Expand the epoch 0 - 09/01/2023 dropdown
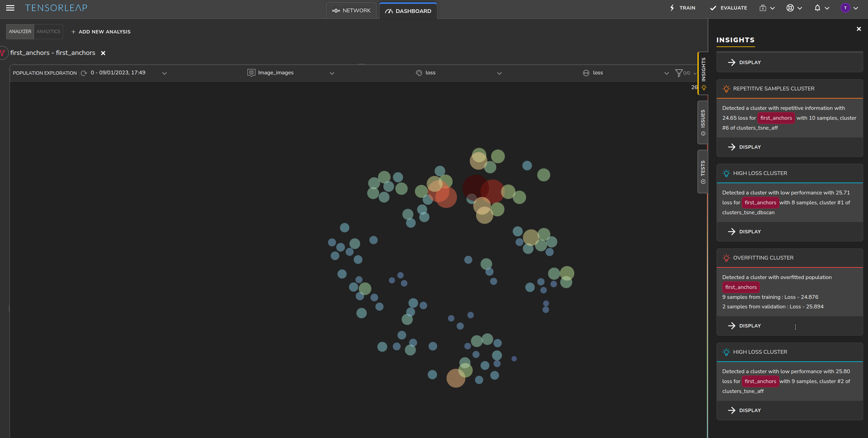Viewport: 868px width, 438px height. (x=164, y=73)
